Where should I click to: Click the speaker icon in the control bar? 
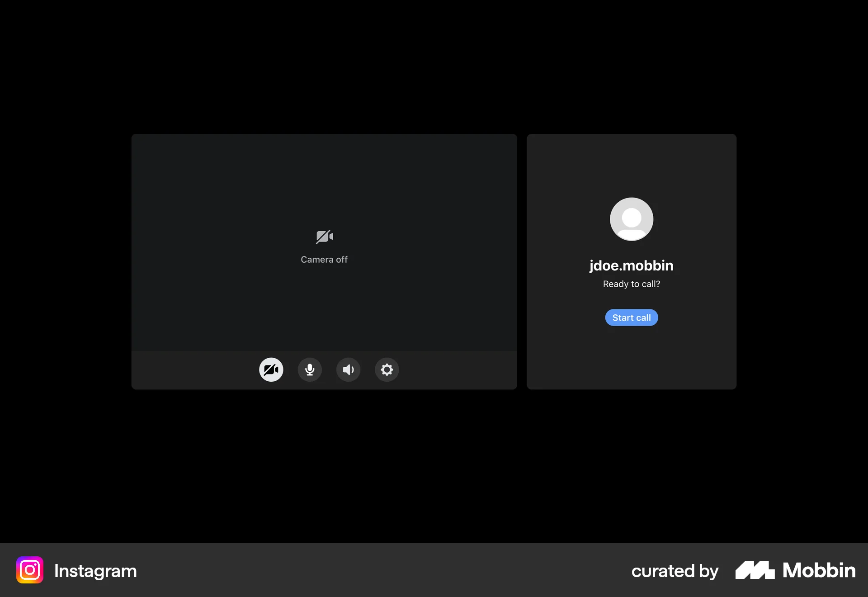[348, 370]
